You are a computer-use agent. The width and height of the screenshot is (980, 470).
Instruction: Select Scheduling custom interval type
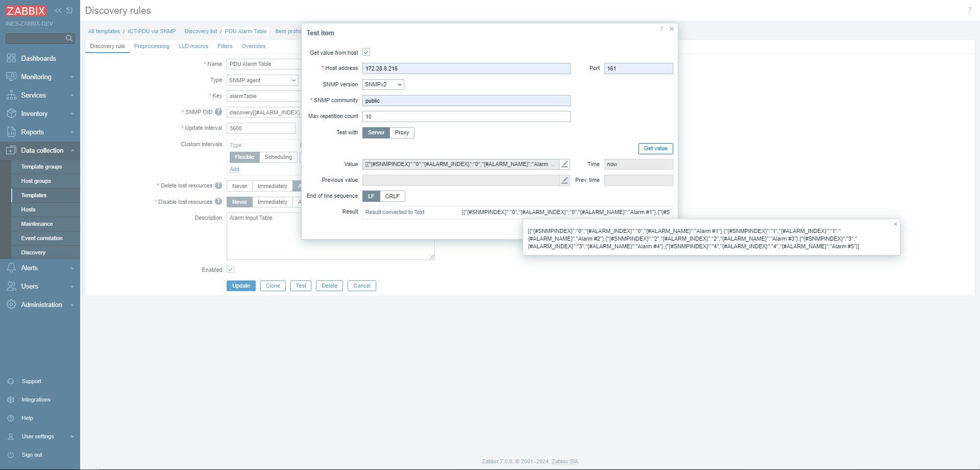278,157
